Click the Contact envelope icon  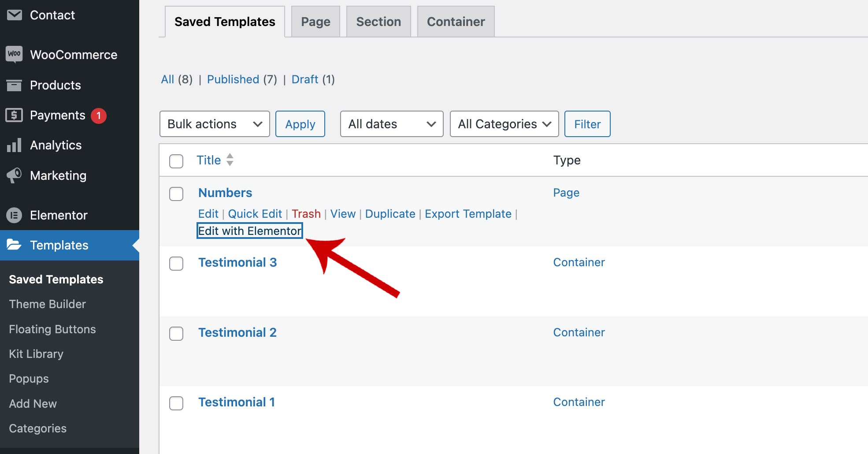click(14, 15)
